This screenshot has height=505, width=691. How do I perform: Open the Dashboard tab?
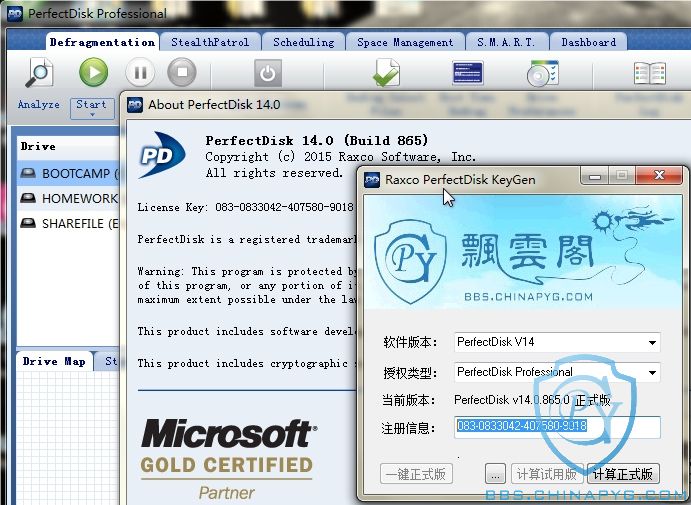589,42
